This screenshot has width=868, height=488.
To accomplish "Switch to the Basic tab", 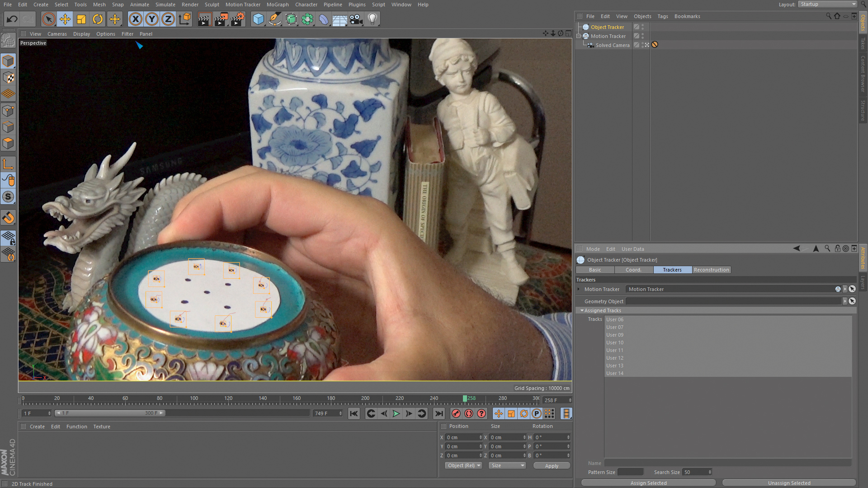I will click(x=595, y=270).
